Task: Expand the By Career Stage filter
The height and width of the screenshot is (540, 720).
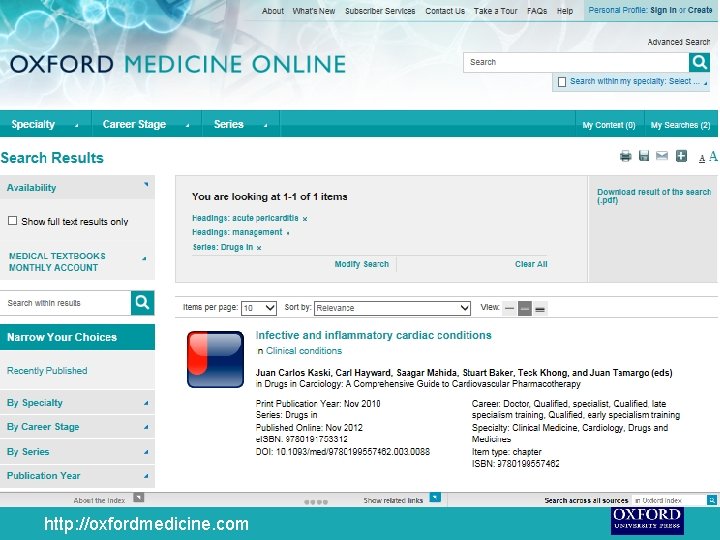Action: (x=77, y=427)
